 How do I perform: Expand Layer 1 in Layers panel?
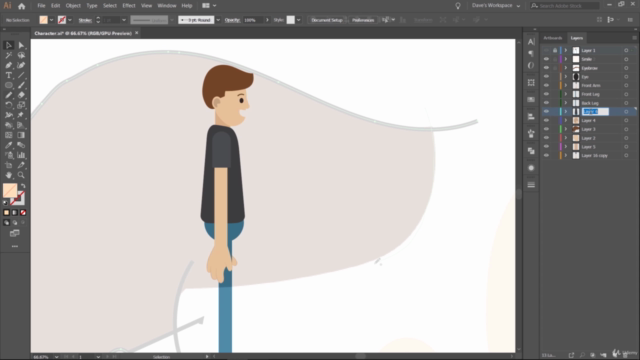[566, 50]
